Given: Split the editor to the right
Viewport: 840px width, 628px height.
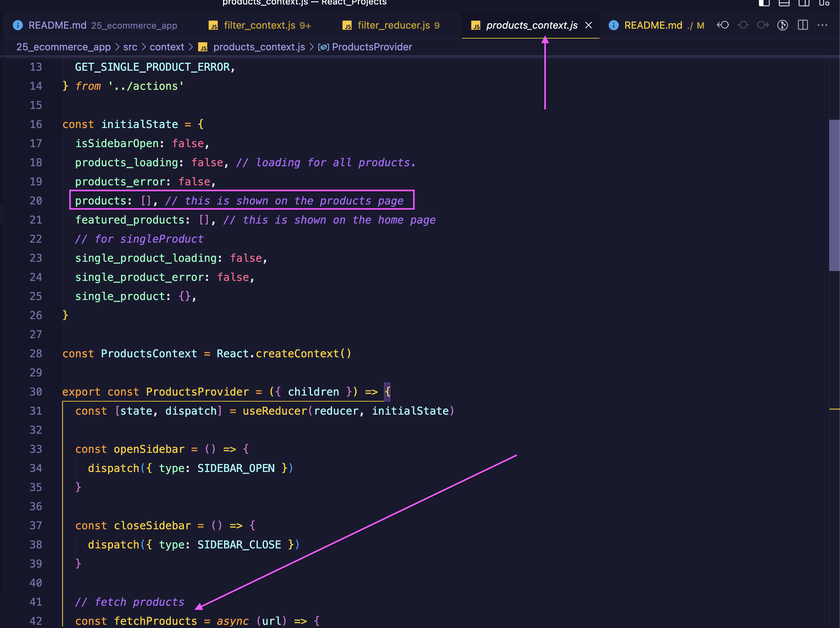Looking at the screenshot, I should click(803, 25).
